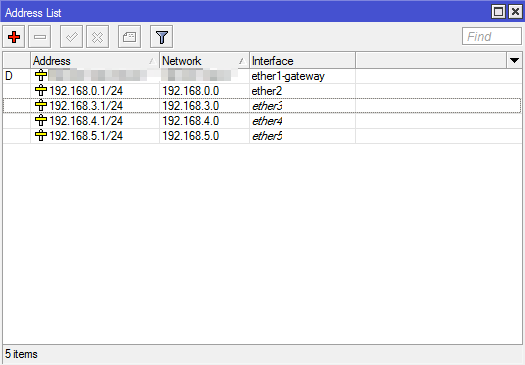525x365 pixels.
Task: Select the 192.168.4.1/24 address entry
Action: pos(86,121)
